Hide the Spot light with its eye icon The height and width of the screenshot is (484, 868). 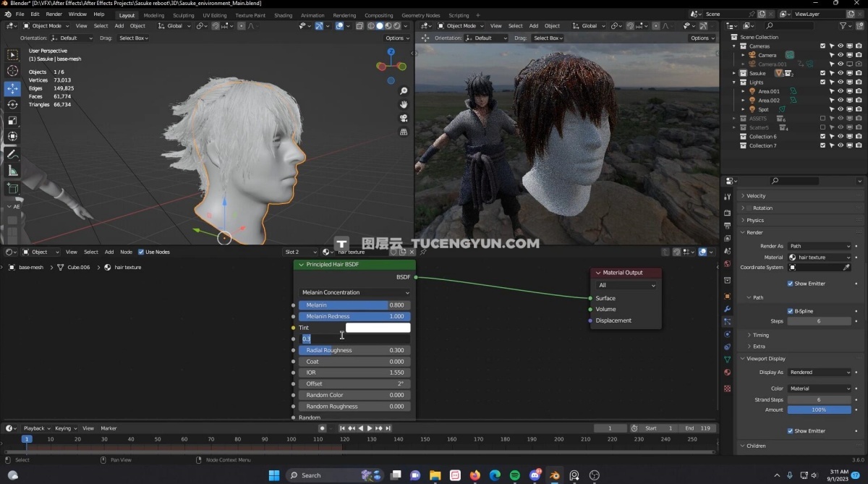[841, 109]
